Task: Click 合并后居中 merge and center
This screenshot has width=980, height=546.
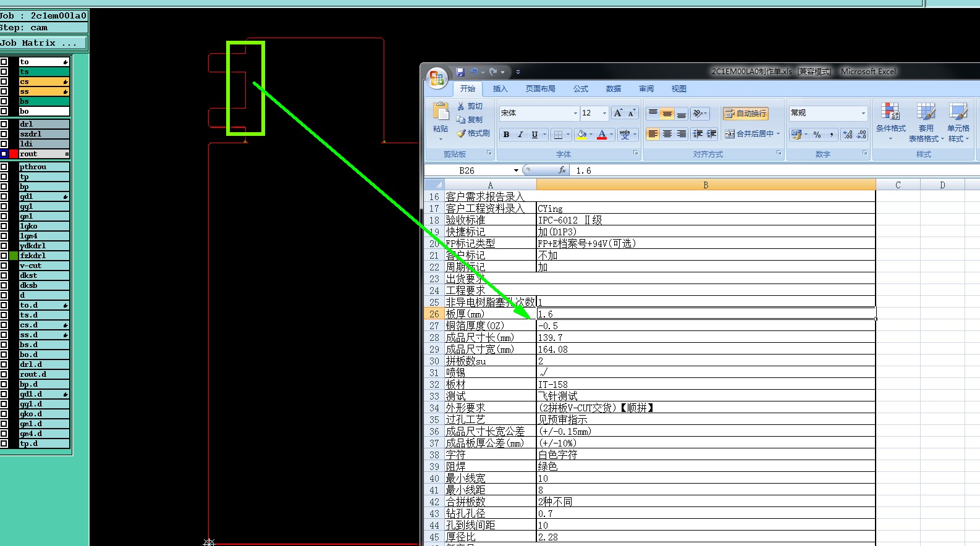Action: 749,134
